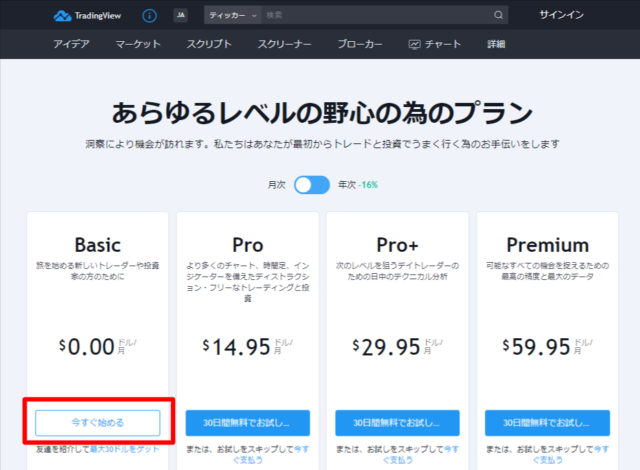Click the Pro plan 今すぐ支払う link

tap(248, 460)
